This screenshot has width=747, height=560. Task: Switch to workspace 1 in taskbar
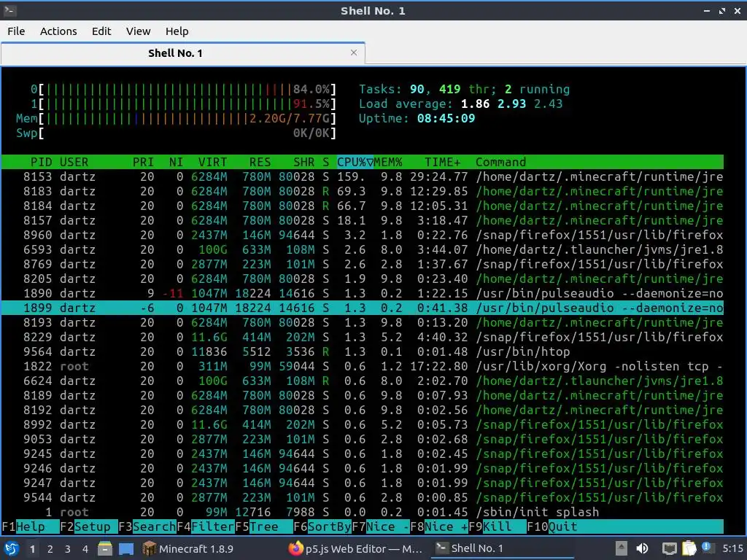point(32,549)
